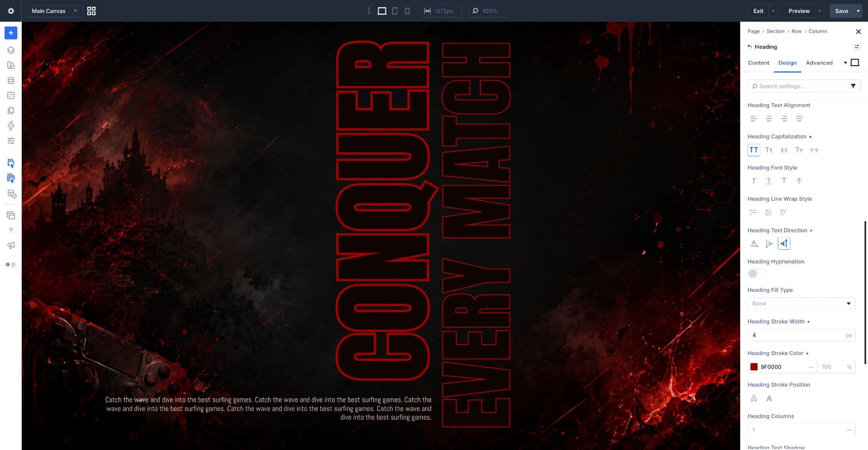The image size is (868, 450).
Task: Switch to desktop view icon
Action: pyautogui.click(x=382, y=11)
